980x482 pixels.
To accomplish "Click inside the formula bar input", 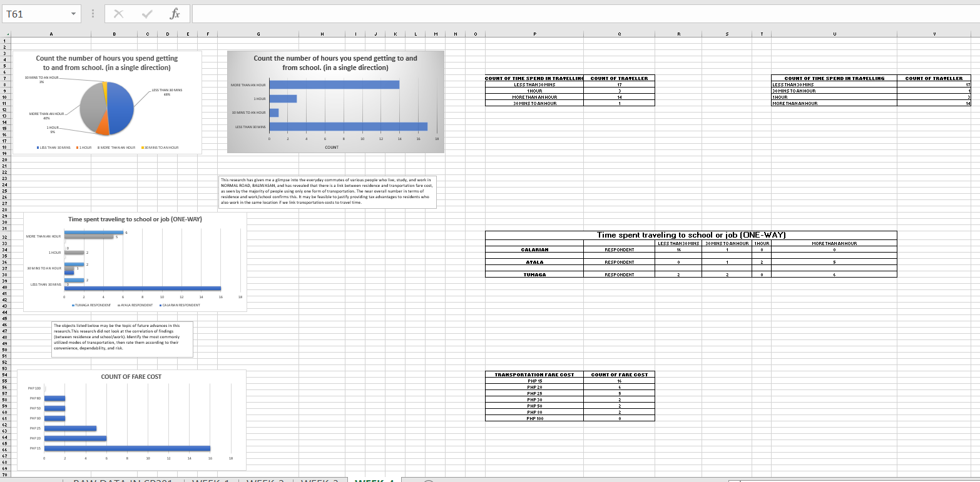I will 584,14.
